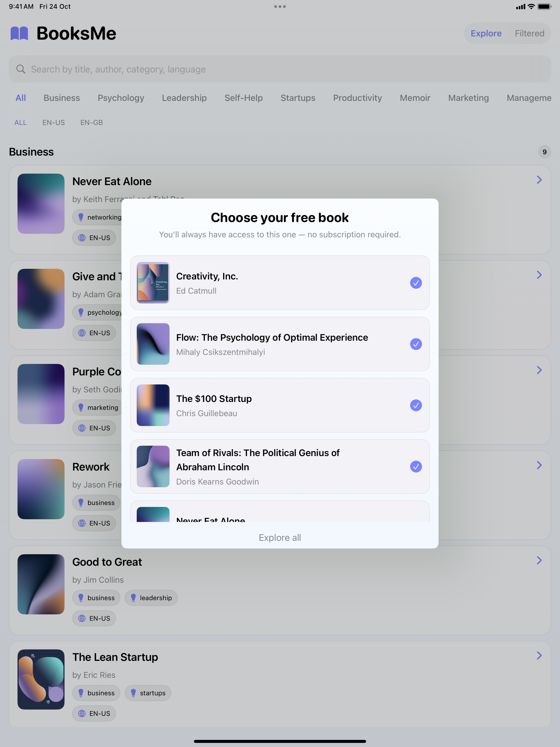560x747 pixels.
Task: Tap Explore all at dialog bottom
Action: pos(280,538)
